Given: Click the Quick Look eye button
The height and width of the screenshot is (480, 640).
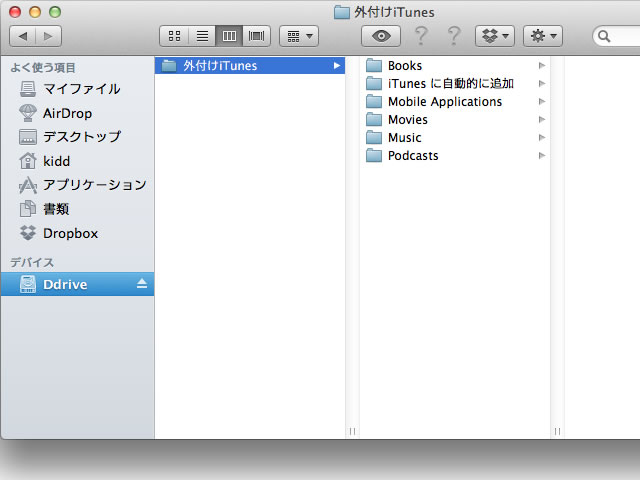Looking at the screenshot, I should pos(381,36).
